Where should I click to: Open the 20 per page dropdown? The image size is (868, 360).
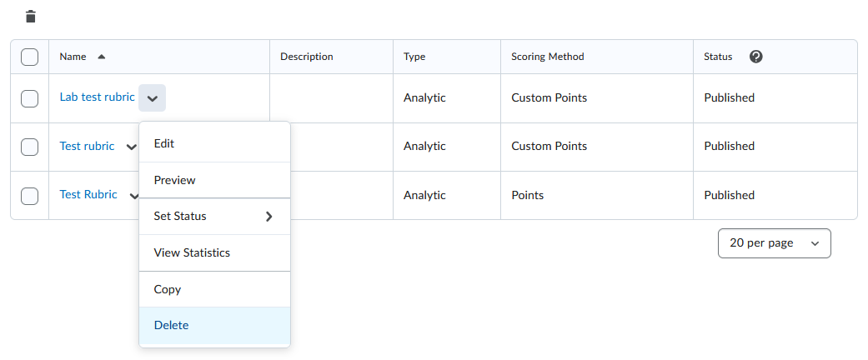[774, 243]
